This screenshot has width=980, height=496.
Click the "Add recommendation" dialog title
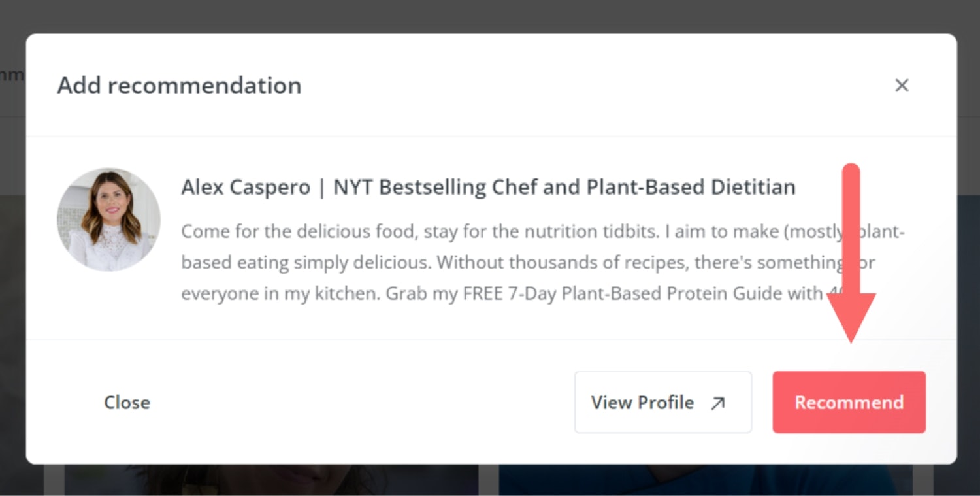[179, 86]
